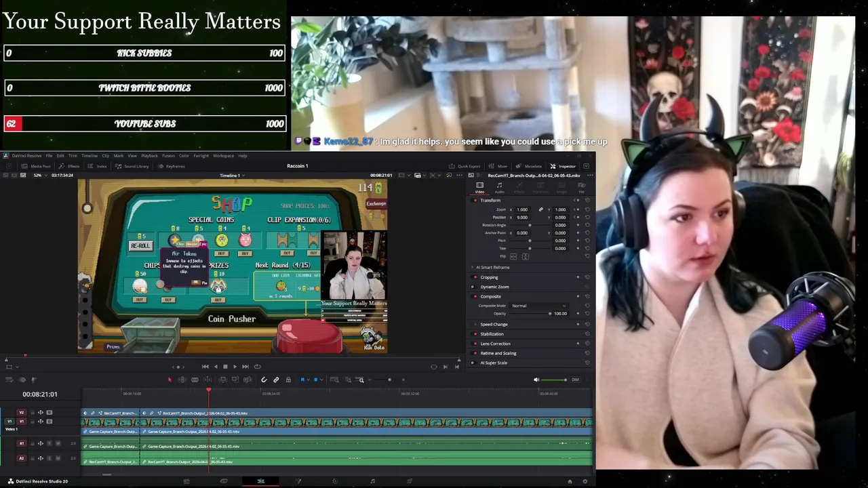868x488 pixels.
Task: Toggle the Stabilization enable switch
Action: pyautogui.click(x=475, y=334)
